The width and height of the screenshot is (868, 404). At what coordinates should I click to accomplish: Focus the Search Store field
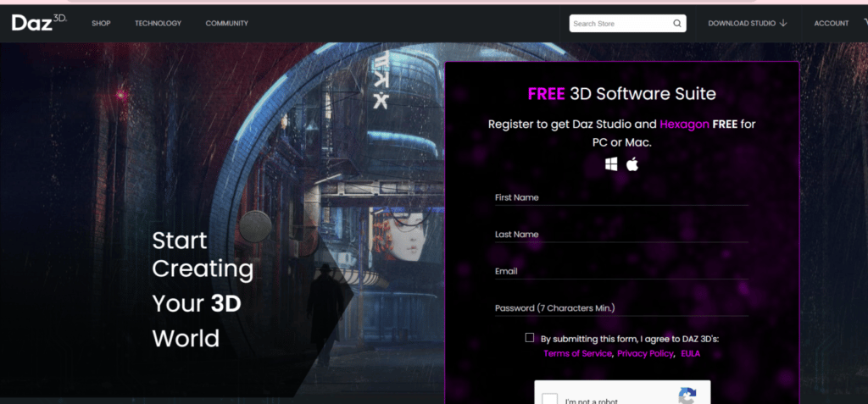(620, 24)
